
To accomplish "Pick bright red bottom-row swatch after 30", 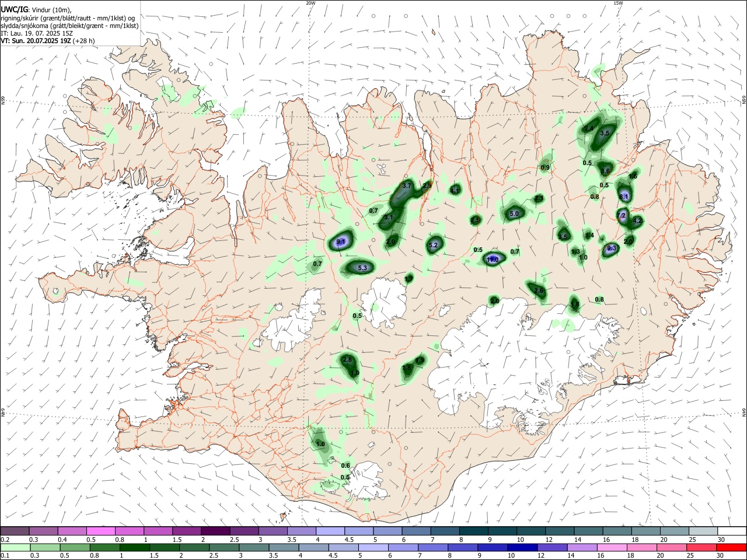I will coord(731,547).
